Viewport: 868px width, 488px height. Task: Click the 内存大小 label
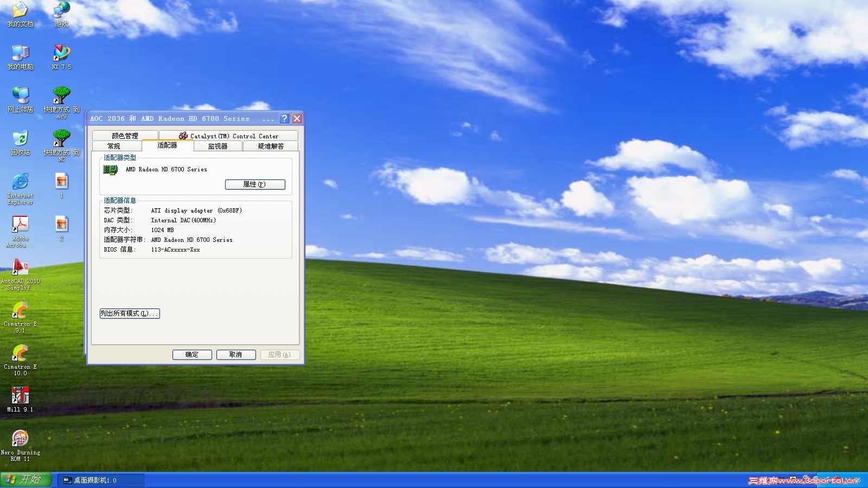118,230
